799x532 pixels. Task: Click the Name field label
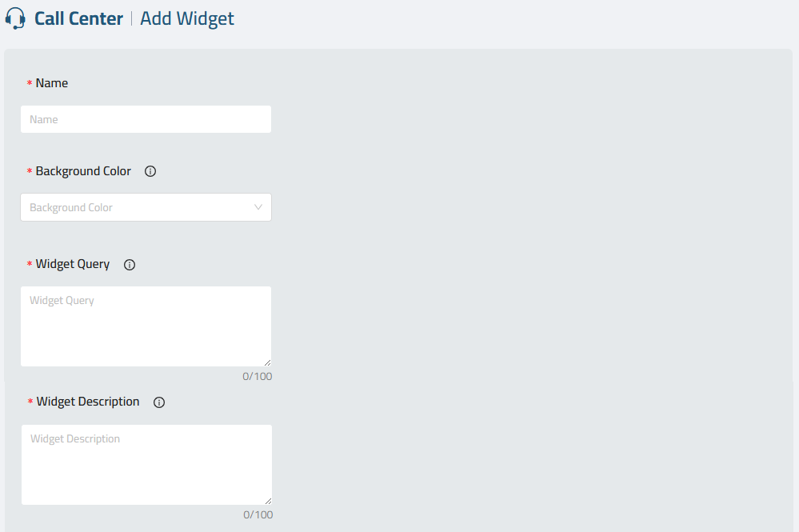(51, 83)
